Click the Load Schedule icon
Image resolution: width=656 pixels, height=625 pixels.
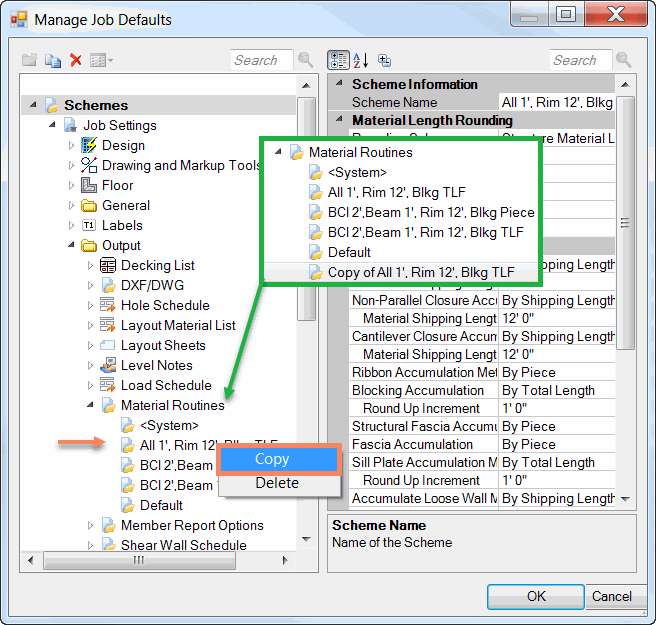108,385
